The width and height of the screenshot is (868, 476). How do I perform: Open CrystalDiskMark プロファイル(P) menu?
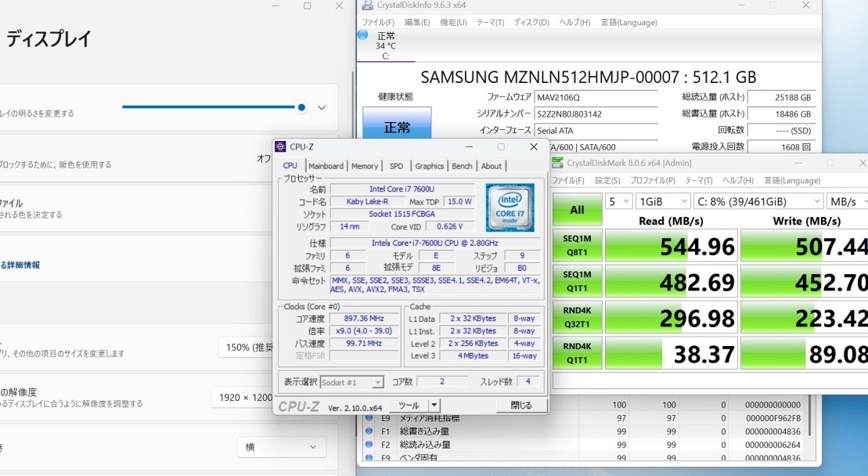(653, 180)
